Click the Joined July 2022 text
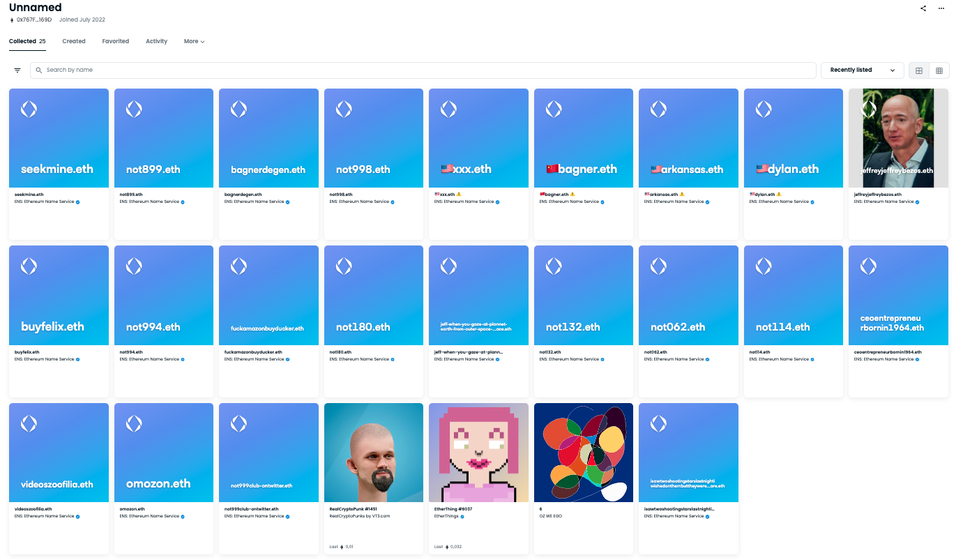 click(82, 20)
